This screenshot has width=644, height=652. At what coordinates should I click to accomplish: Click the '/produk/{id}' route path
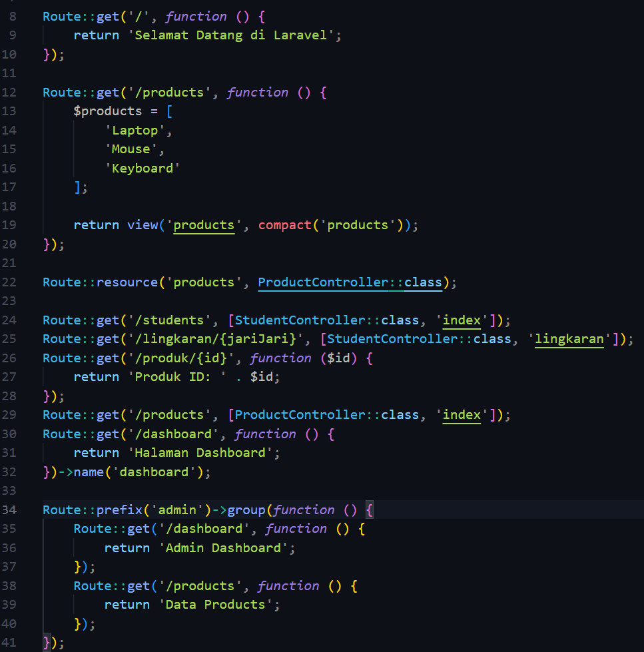[181, 358]
